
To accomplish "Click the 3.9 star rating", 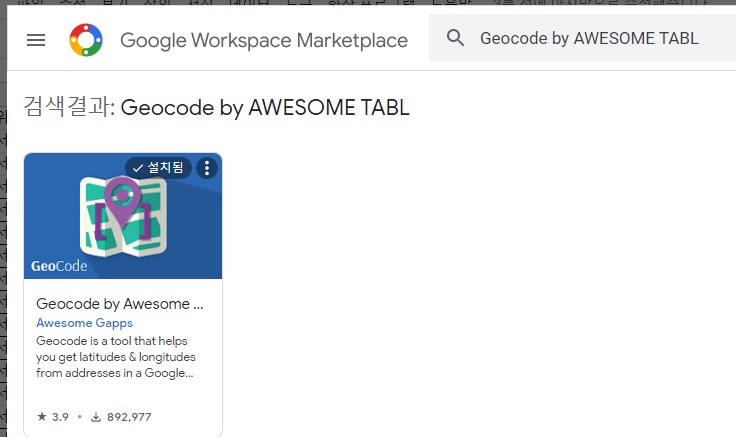I will pyautogui.click(x=53, y=417).
